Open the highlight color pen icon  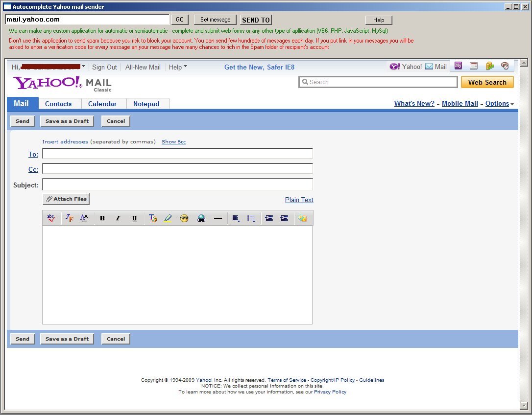[168, 218]
